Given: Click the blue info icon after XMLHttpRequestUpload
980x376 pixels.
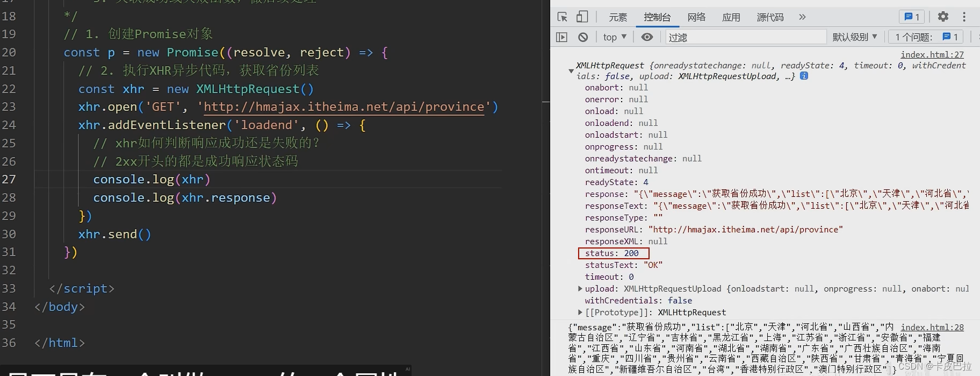Looking at the screenshot, I should [804, 76].
